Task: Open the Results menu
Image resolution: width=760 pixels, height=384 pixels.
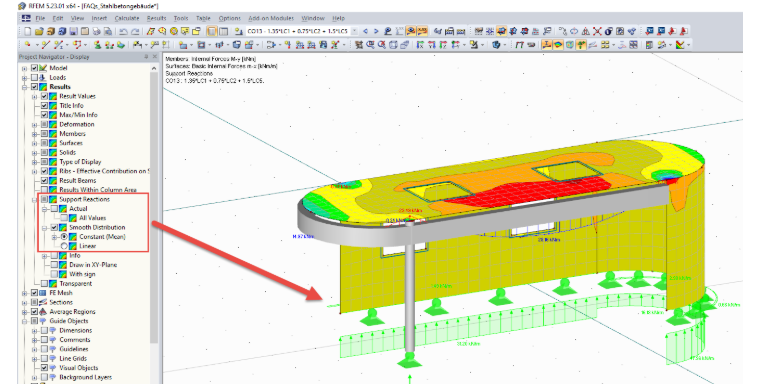Action: (157, 18)
